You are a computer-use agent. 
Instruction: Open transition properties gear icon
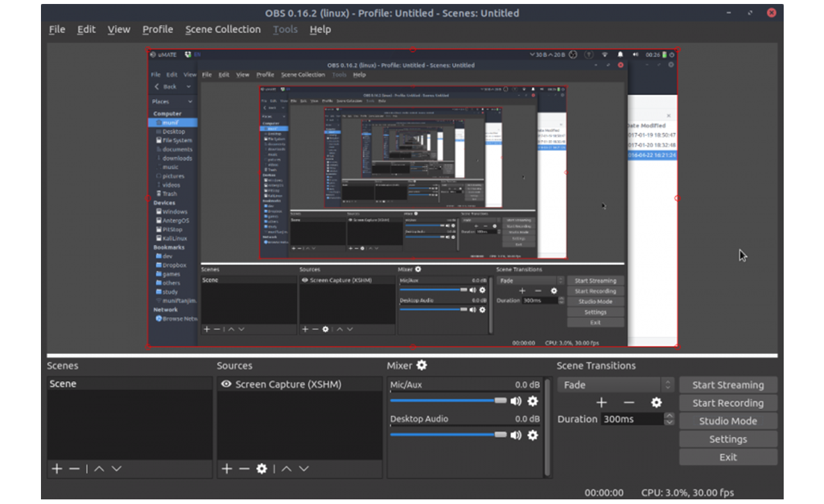tap(656, 402)
